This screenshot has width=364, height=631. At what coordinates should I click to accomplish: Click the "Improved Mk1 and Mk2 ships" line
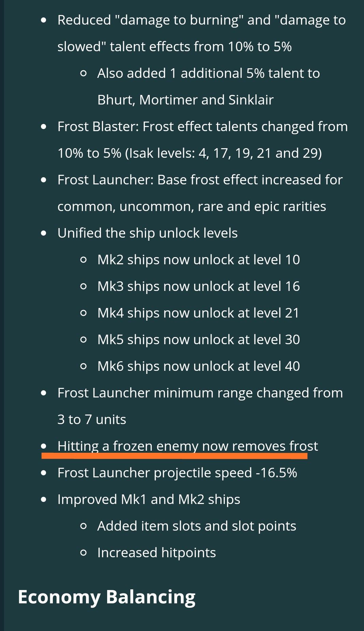[x=149, y=500]
